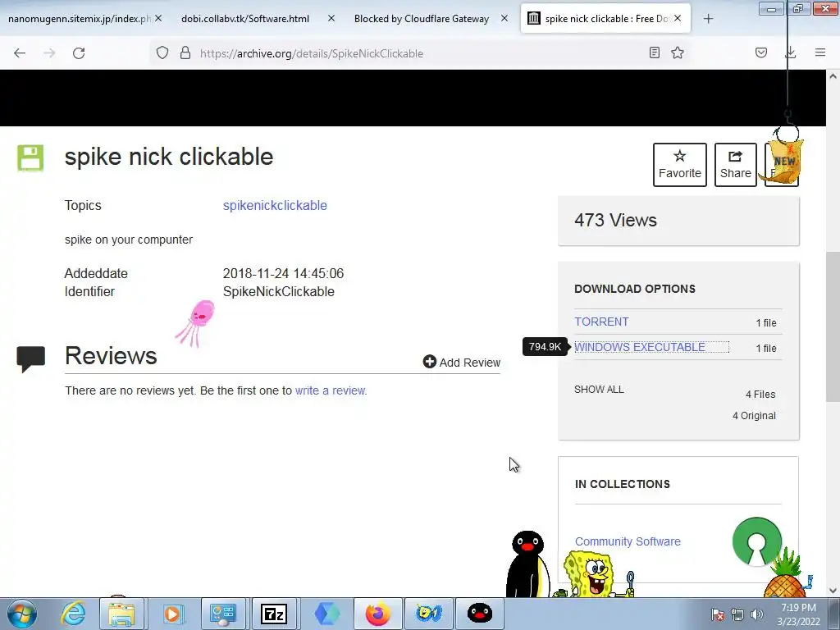
Task: Open the Windows Start menu
Action: pos(22,614)
